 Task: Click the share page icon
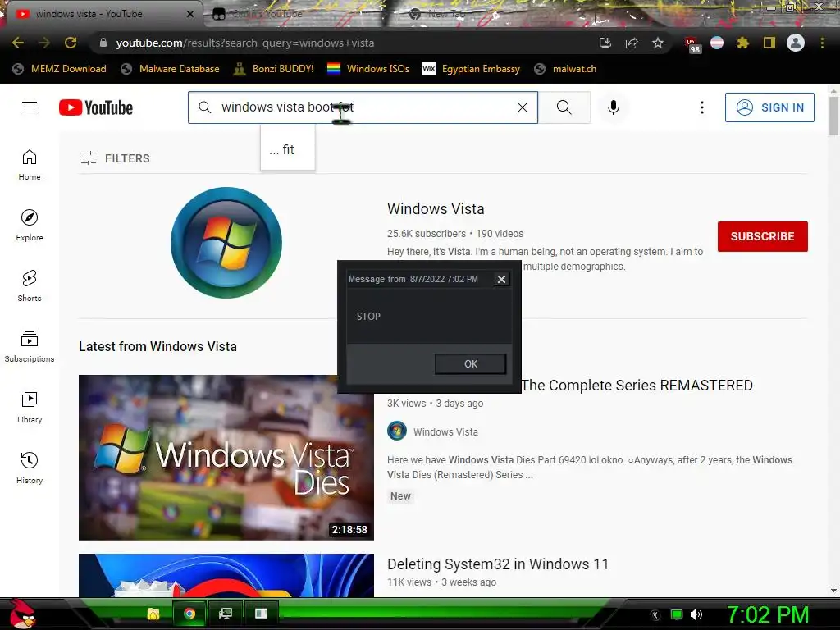[632, 43]
